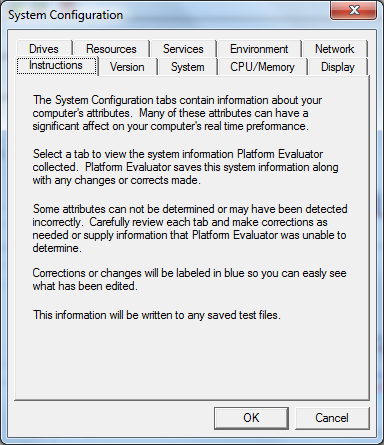Click the paragraph starting 'Select a tab to view'
The image size is (384, 445).
point(185,167)
